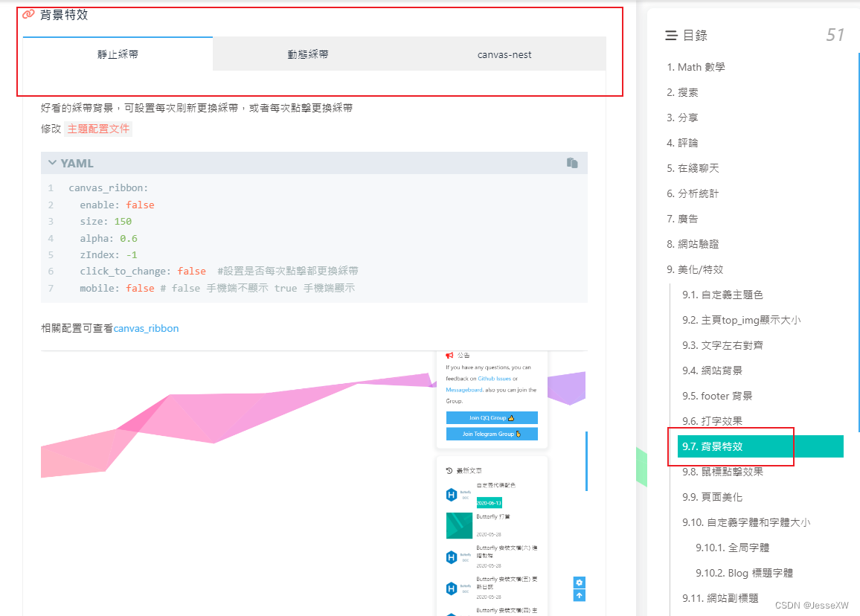
Task: Click Join QQ Group button in preview
Action: pyautogui.click(x=492, y=418)
